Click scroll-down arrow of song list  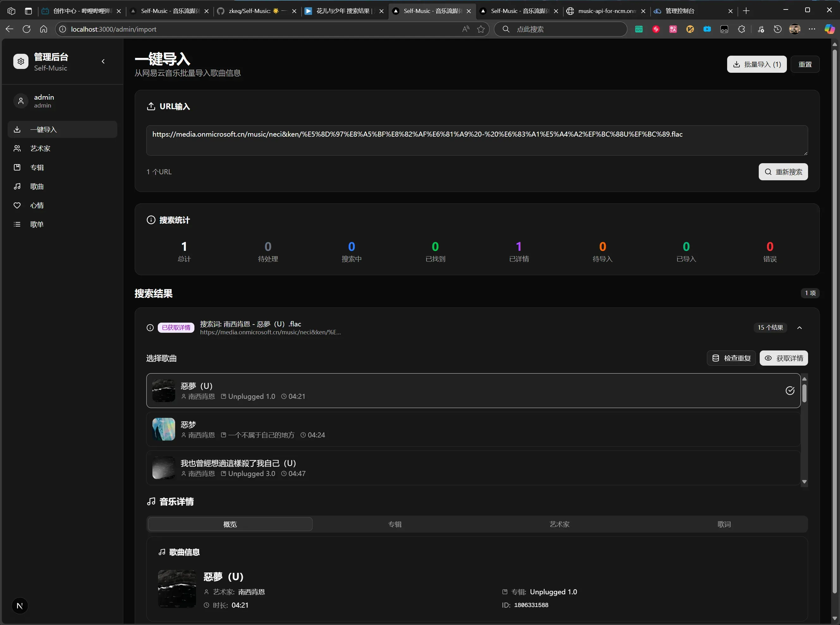click(x=804, y=482)
